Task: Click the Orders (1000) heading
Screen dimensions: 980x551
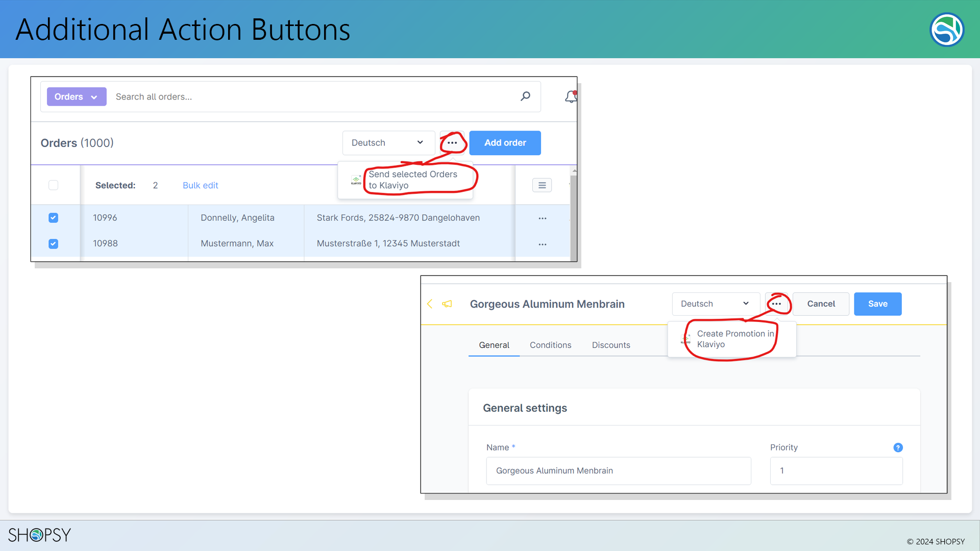Action: (x=77, y=143)
